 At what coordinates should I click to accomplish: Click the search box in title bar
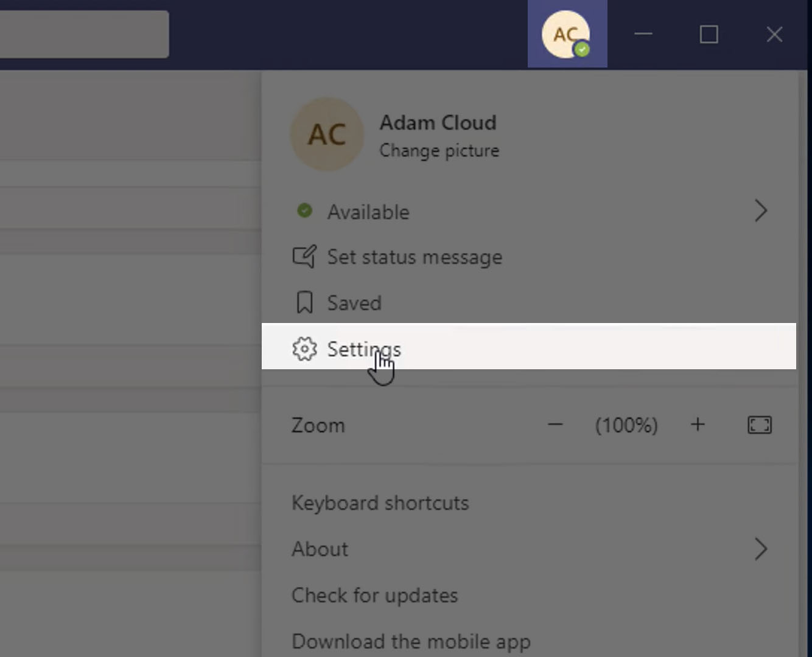(84, 34)
